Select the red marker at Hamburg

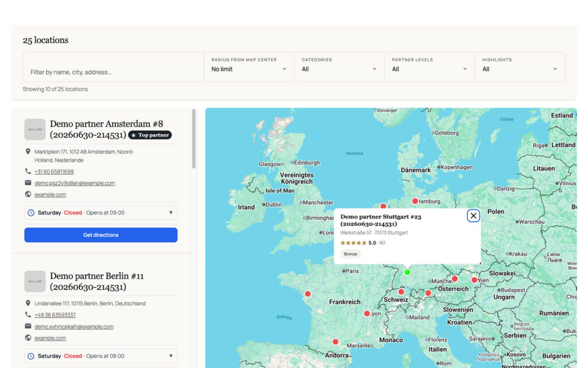pyautogui.click(x=415, y=201)
